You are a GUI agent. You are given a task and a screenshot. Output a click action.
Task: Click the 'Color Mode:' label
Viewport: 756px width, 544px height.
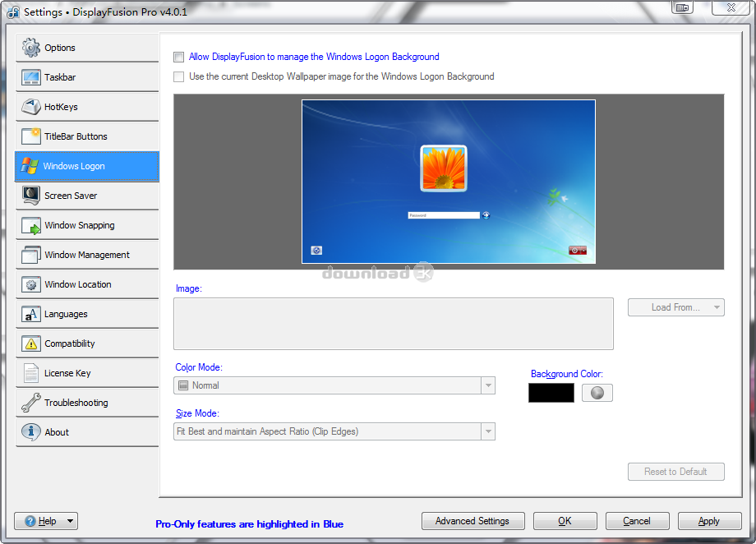pyautogui.click(x=199, y=367)
